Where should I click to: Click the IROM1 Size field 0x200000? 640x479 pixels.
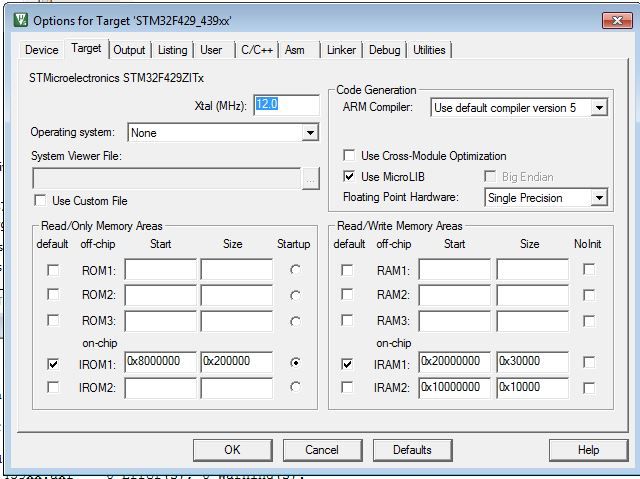pyautogui.click(x=237, y=362)
